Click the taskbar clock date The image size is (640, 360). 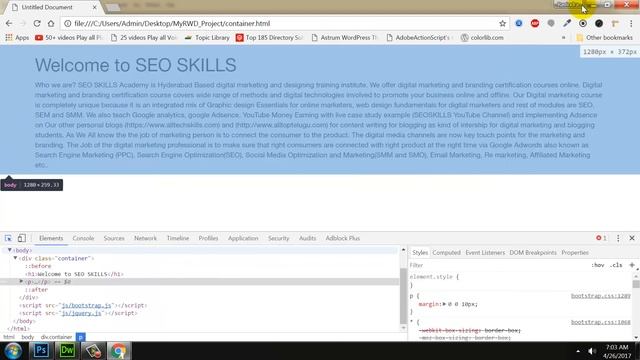617,351
